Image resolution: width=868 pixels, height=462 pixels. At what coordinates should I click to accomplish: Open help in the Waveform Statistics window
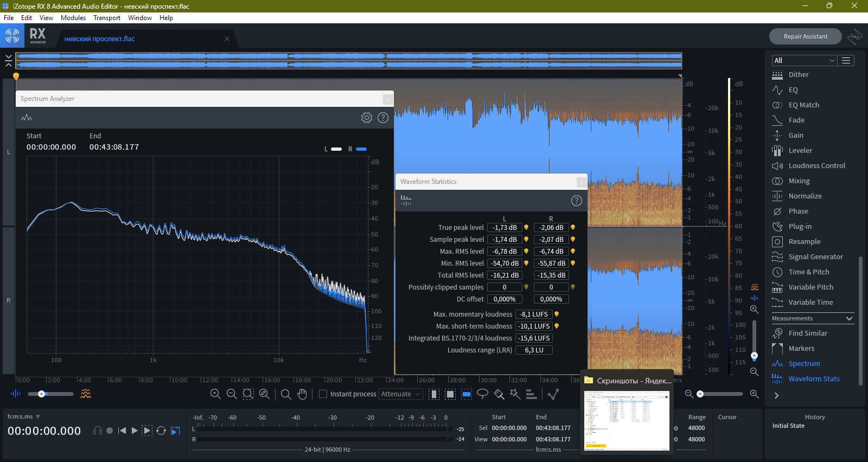point(576,201)
